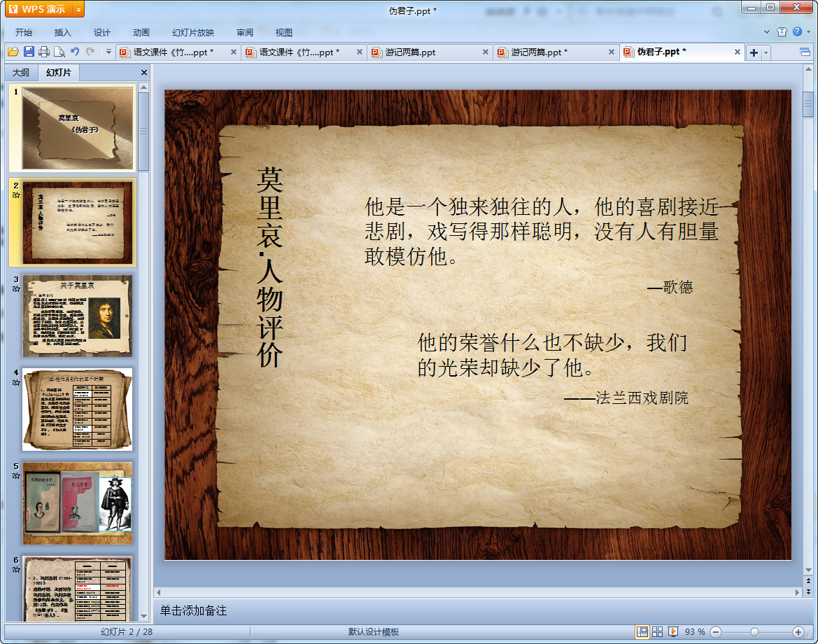Screen dimensions: 818x644
Task: Select slide 5 thumbnail with book covers
Action: (77, 503)
